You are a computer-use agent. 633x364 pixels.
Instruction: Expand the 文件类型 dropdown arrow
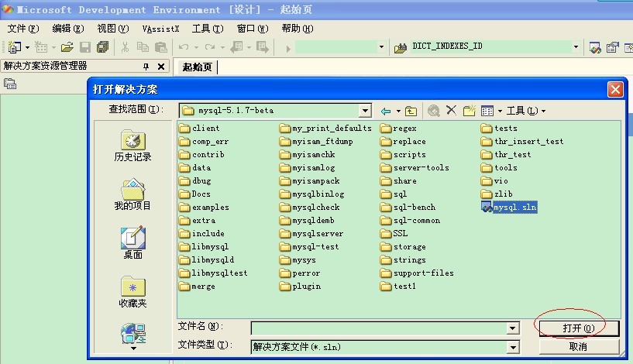click(x=513, y=347)
